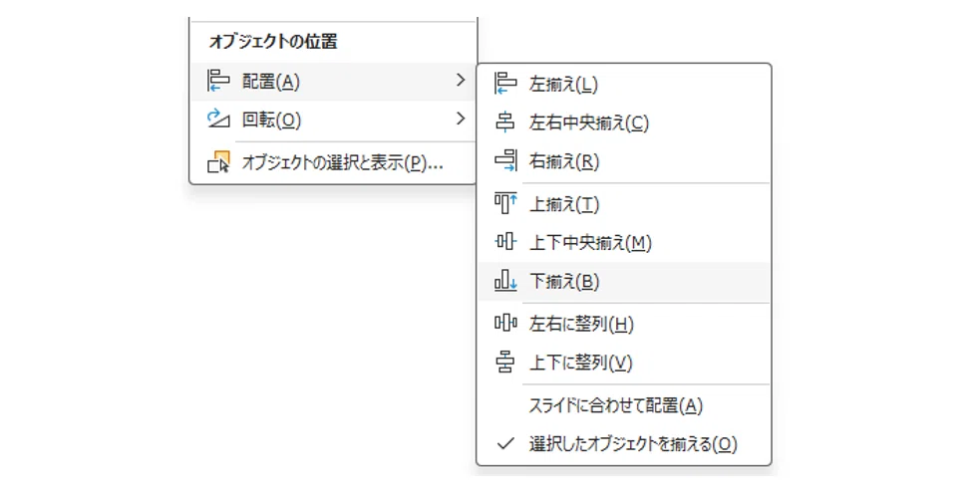Click the 上揃え align-top icon
980x493 pixels.
coord(505,203)
